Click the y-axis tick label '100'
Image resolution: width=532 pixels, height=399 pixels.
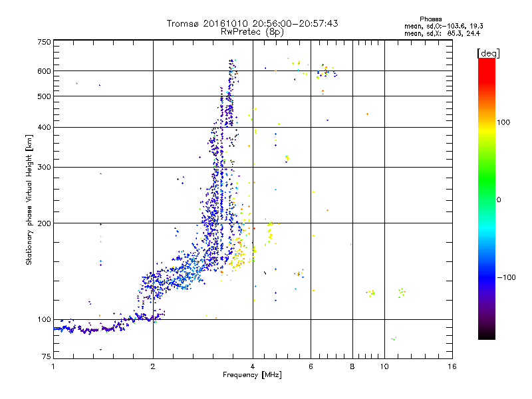[x=44, y=320]
